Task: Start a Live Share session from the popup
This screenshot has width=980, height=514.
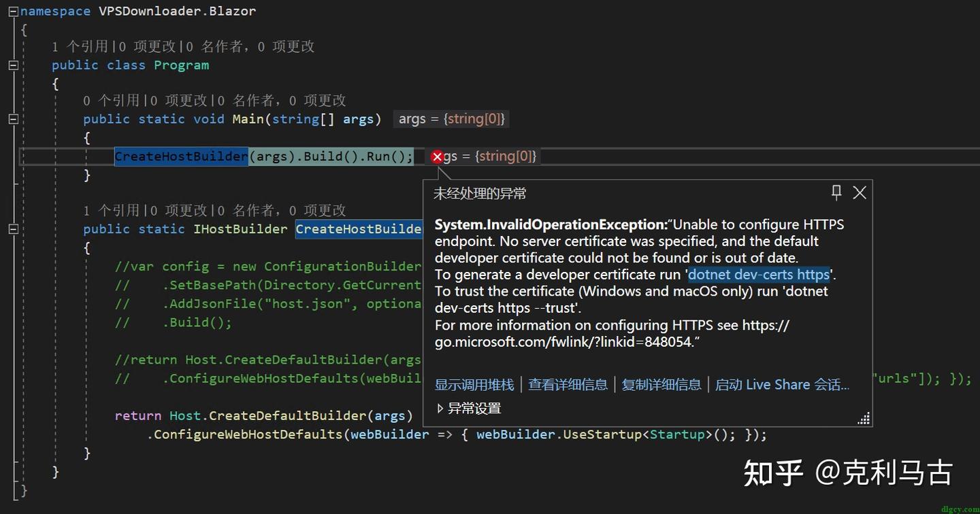Action: (781, 384)
